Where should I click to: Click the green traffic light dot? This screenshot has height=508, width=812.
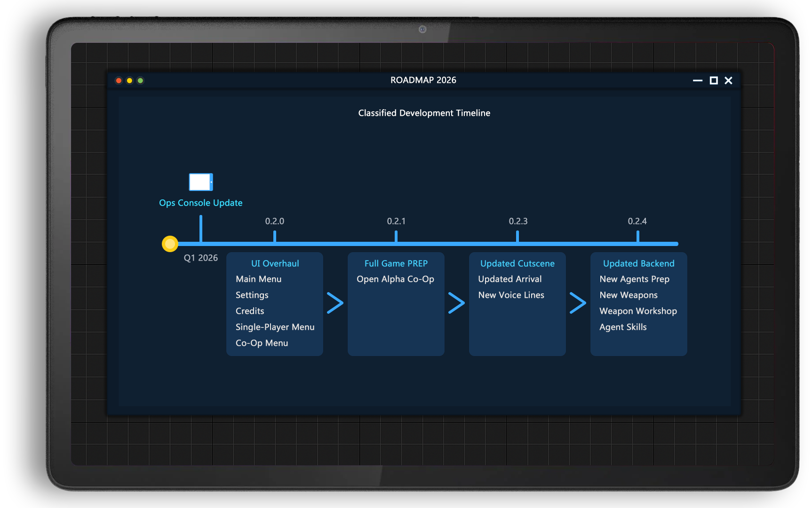[x=140, y=80]
